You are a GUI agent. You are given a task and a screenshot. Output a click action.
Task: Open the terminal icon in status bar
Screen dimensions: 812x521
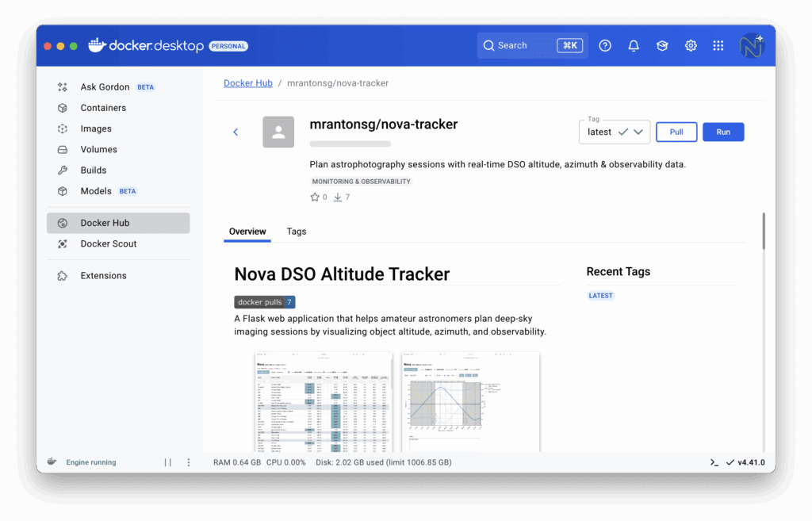click(714, 462)
